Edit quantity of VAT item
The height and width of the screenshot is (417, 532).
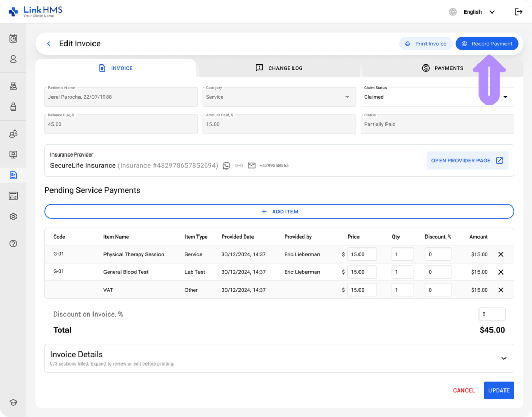(403, 290)
